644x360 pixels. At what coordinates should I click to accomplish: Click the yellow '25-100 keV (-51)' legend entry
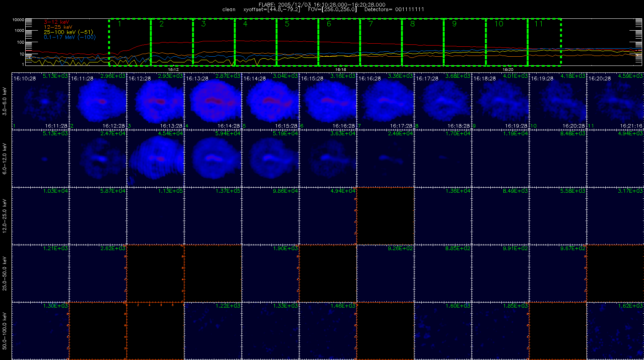[68, 32]
